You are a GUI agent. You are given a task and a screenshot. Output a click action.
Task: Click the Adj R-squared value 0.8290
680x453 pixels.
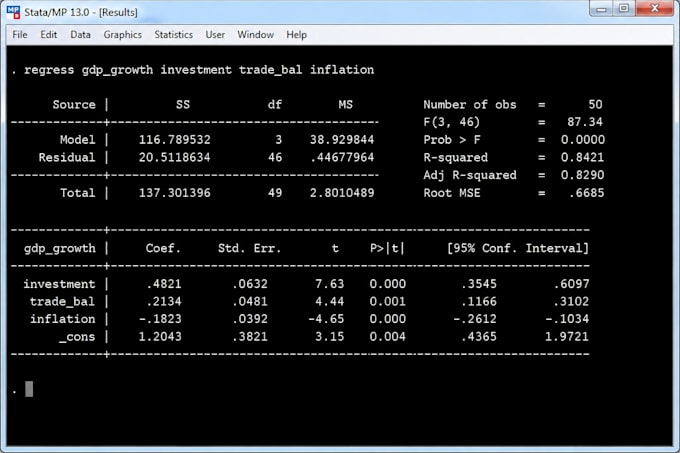(x=582, y=175)
